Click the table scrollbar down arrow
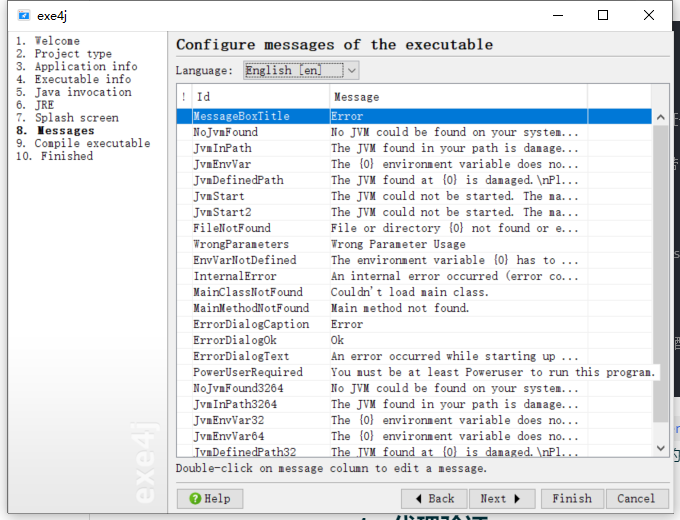The image size is (680, 520). [x=661, y=449]
